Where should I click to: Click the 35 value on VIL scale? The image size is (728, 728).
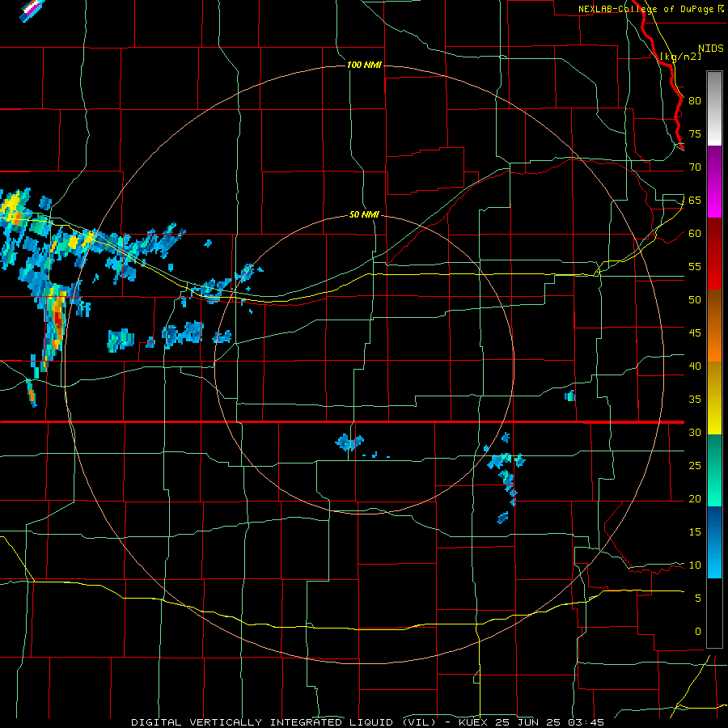click(695, 400)
